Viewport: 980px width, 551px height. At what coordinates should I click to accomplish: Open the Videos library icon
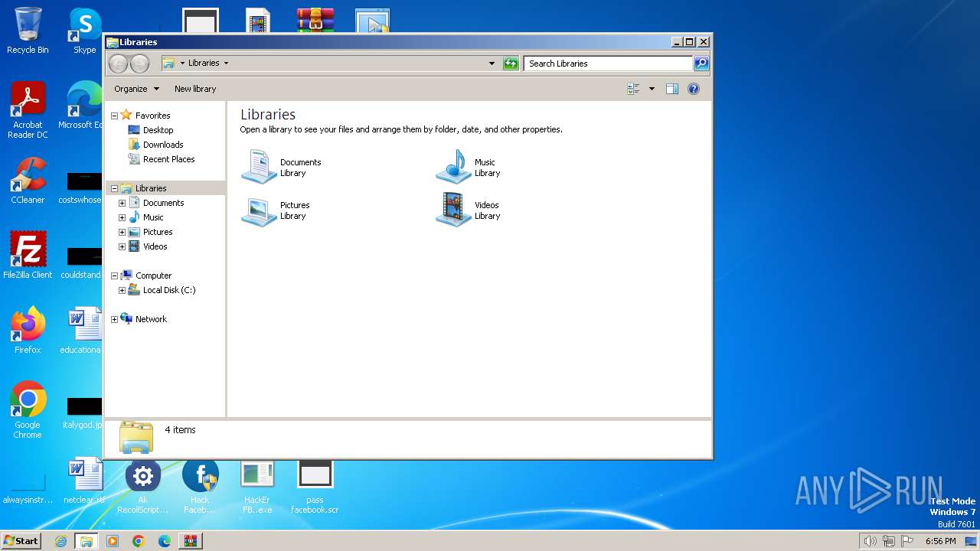coord(453,210)
